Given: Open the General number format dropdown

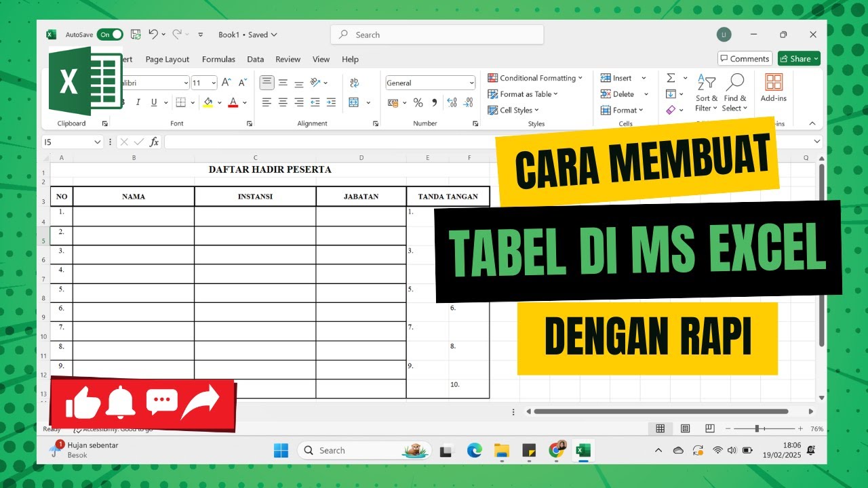Looking at the screenshot, I should click(x=471, y=83).
